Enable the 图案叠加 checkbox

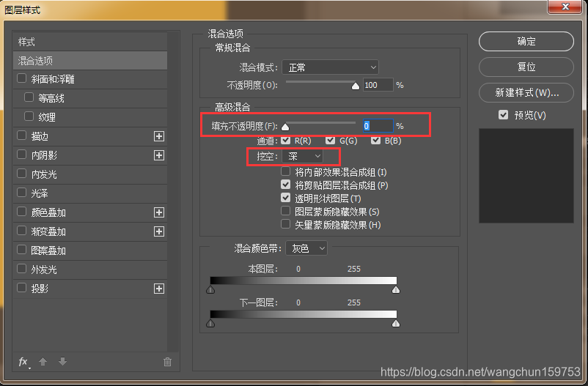(22, 250)
